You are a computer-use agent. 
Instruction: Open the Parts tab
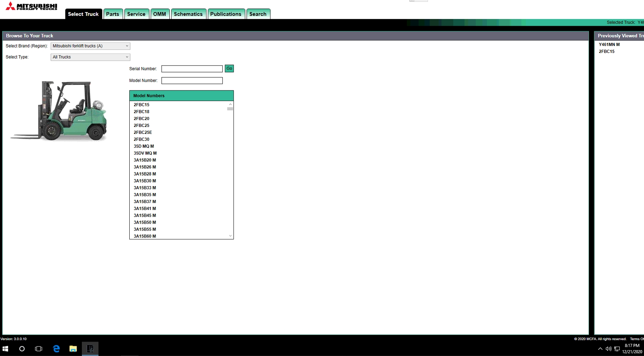point(112,14)
